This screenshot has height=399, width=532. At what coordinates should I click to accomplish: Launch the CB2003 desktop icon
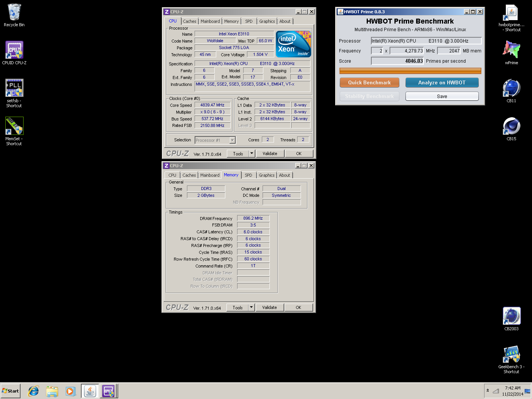coord(511,319)
